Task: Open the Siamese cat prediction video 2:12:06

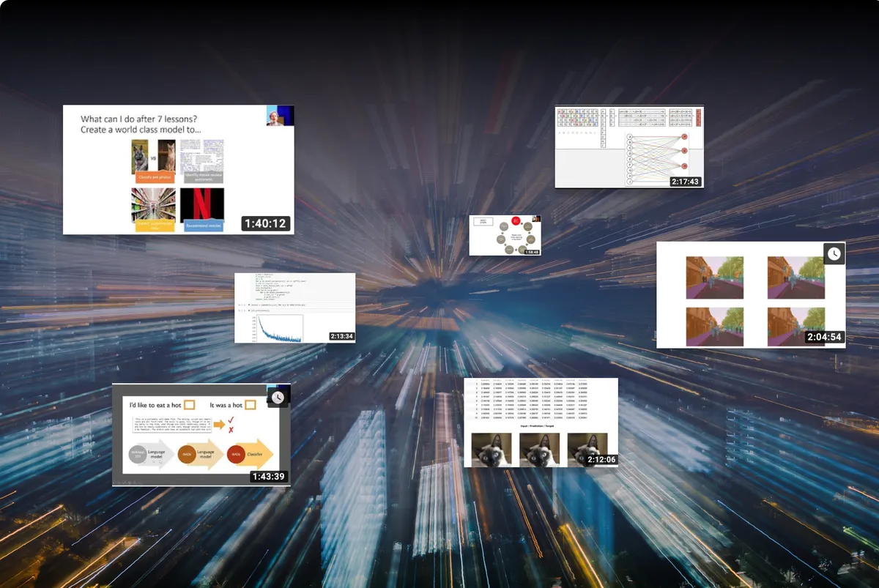Action: tap(541, 422)
